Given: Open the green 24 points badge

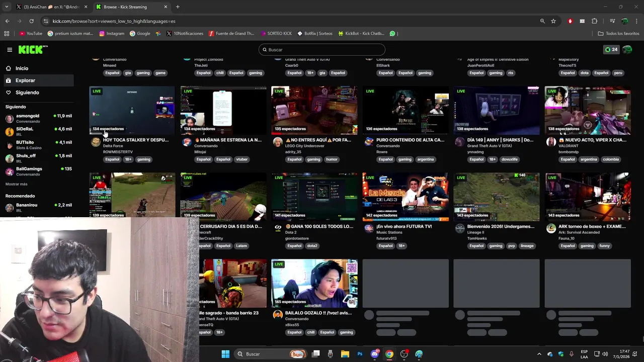Looking at the screenshot, I should pos(611,50).
